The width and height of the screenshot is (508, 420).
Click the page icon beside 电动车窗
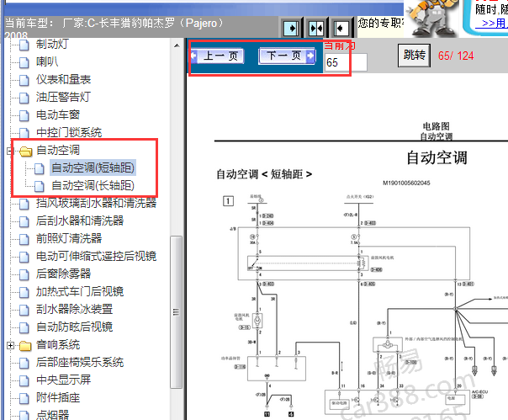pyautogui.click(x=24, y=115)
